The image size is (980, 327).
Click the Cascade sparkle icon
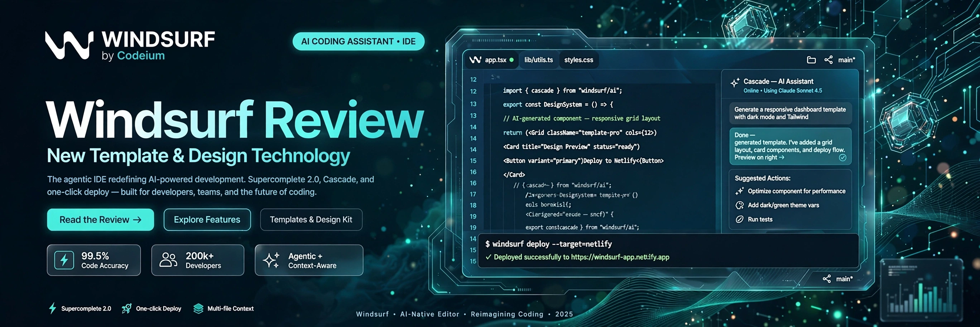point(735,82)
